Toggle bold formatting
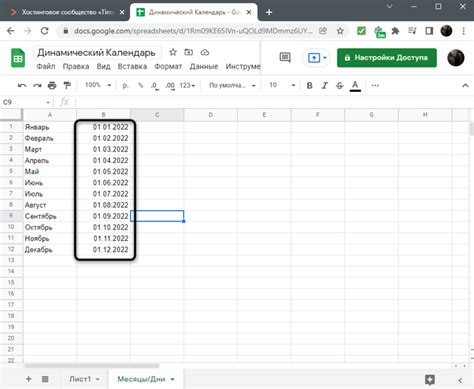The width and height of the screenshot is (474, 389). [x=309, y=86]
